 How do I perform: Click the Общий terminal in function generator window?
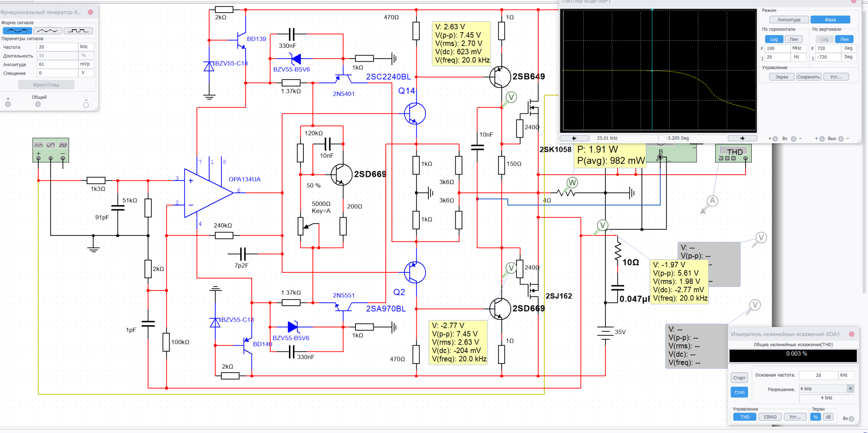(38, 104)
